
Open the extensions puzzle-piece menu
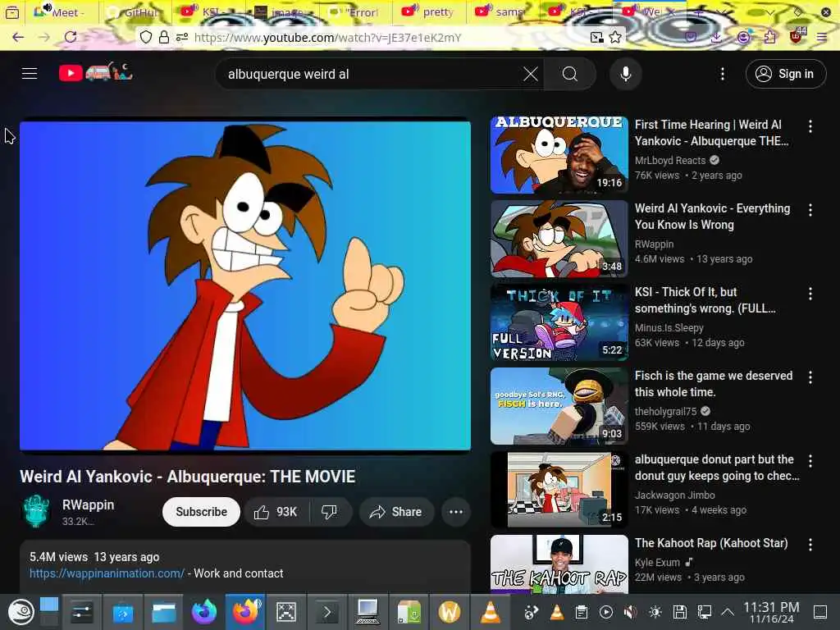coord(769,37)
